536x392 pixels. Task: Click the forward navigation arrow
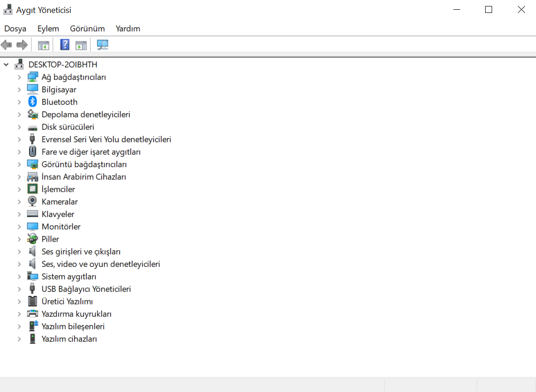22,44
